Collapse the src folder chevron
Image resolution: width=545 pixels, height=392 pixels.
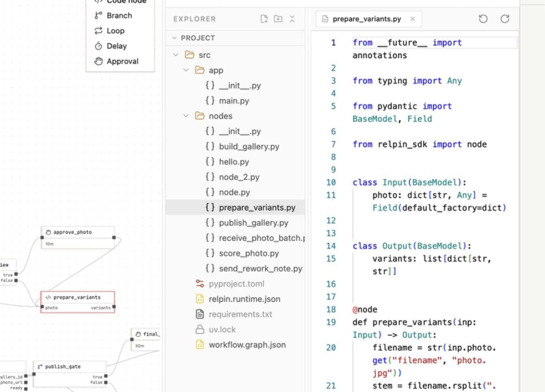[x=176, y=55]
